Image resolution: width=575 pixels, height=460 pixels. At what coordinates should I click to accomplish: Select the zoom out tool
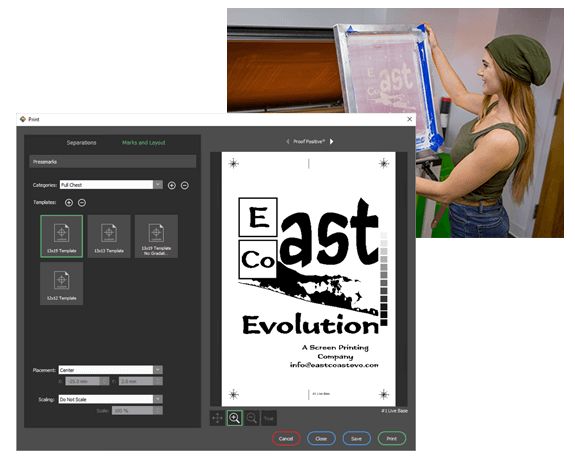(x=252, y=418)
